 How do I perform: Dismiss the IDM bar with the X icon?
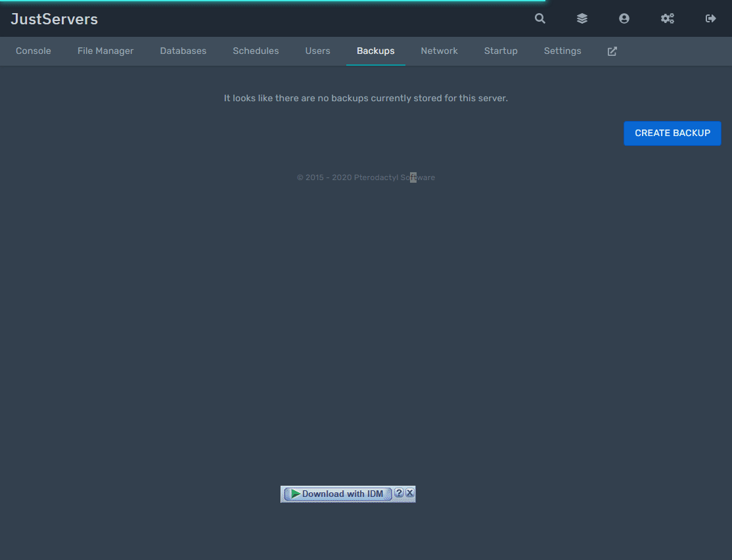[410, 492]
